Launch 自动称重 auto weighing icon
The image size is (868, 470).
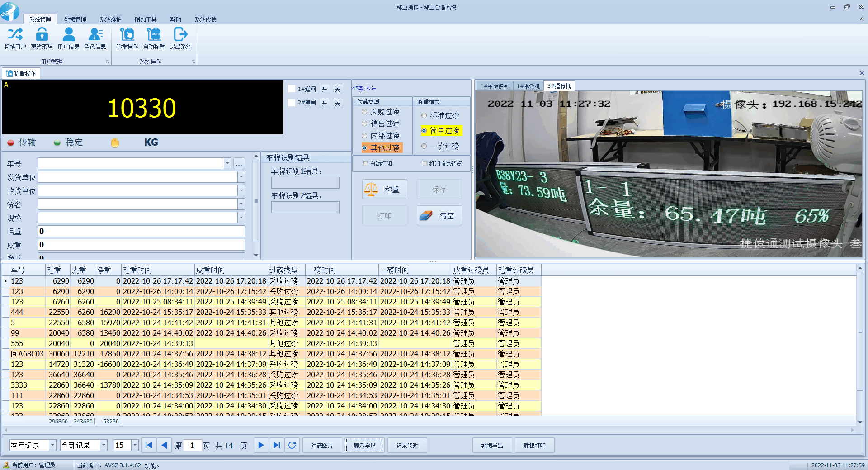click(154, 35)
